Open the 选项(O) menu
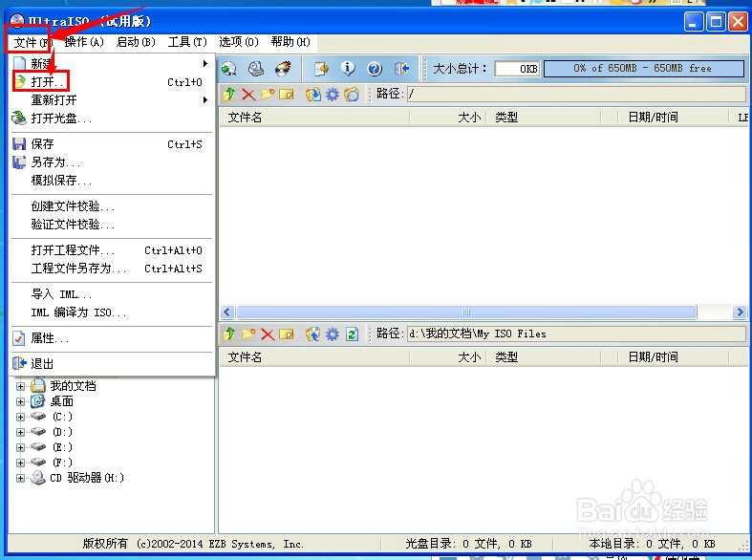Image resolution: width=752 pixels, height=560 pixels. (239, 42)
